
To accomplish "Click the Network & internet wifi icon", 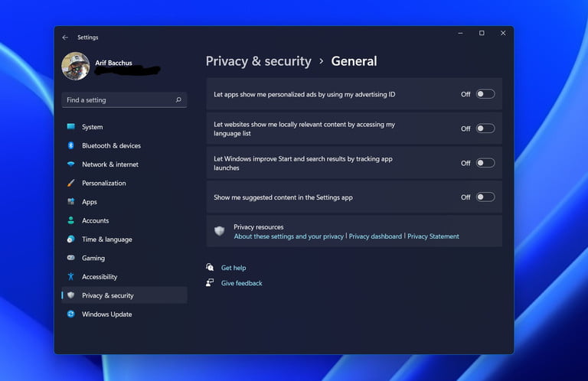I will pos(71,164).
